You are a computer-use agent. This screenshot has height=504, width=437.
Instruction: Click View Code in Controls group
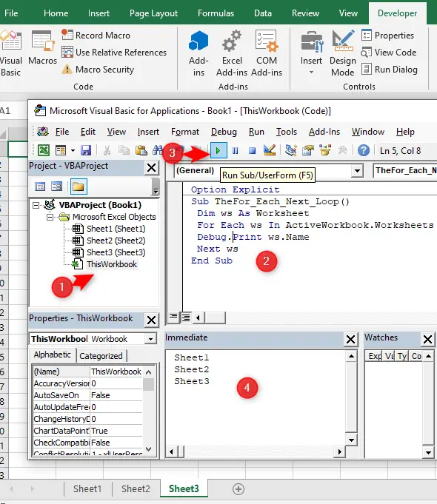coord(389,52)
